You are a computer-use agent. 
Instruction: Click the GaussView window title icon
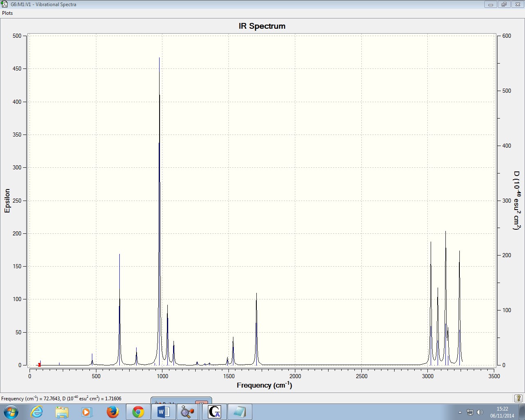[x=5, y=4]
